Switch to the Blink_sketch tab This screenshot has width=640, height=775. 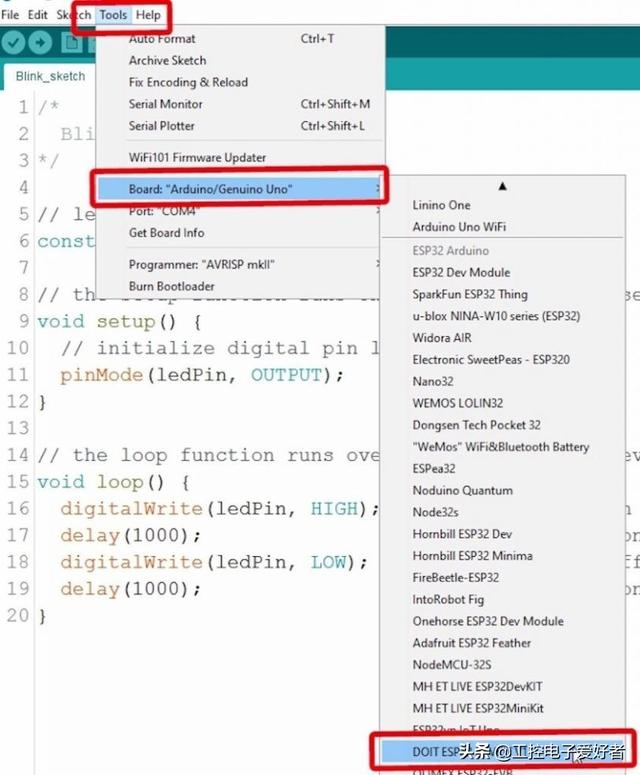[x=50, y=77]
